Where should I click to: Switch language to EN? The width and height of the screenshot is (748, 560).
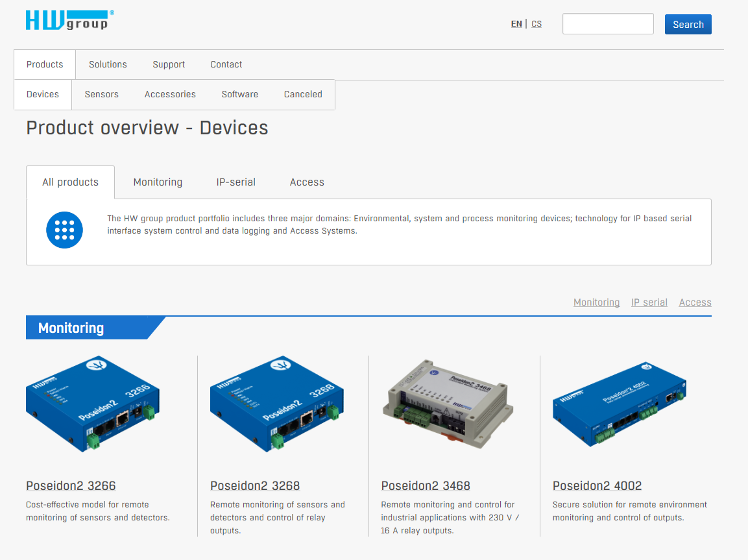pyautogui.click(x=516, y=24)
